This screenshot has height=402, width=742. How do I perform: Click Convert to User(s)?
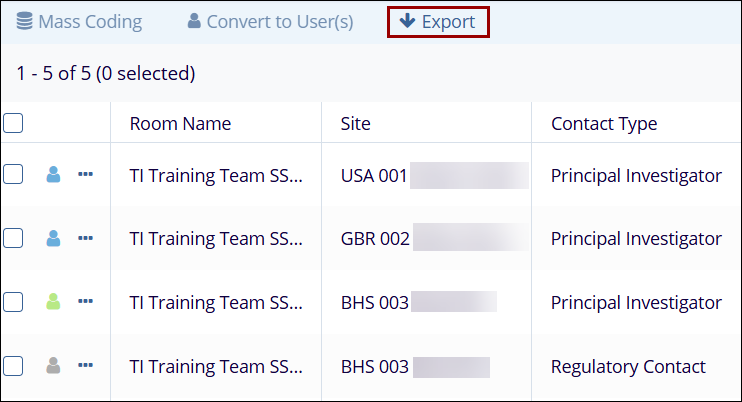pyautogui.click(x=270, y=22)
